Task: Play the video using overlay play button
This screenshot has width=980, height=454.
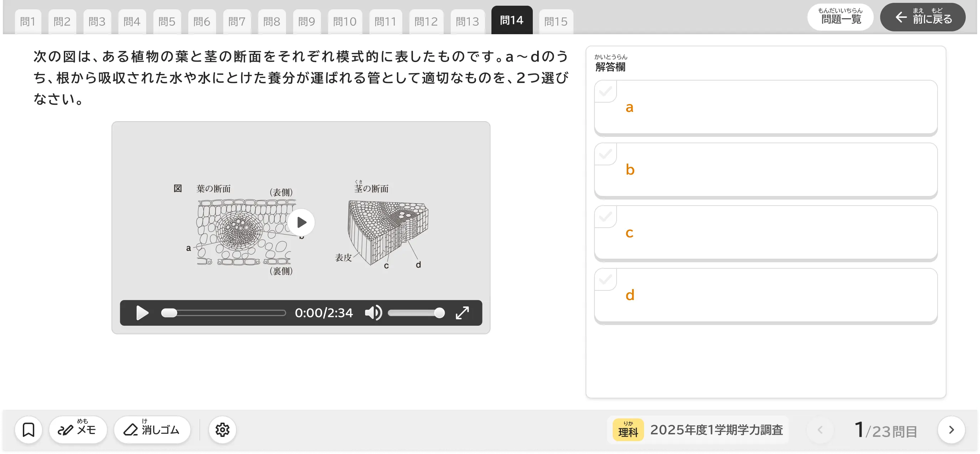Action: pos(301,222)
